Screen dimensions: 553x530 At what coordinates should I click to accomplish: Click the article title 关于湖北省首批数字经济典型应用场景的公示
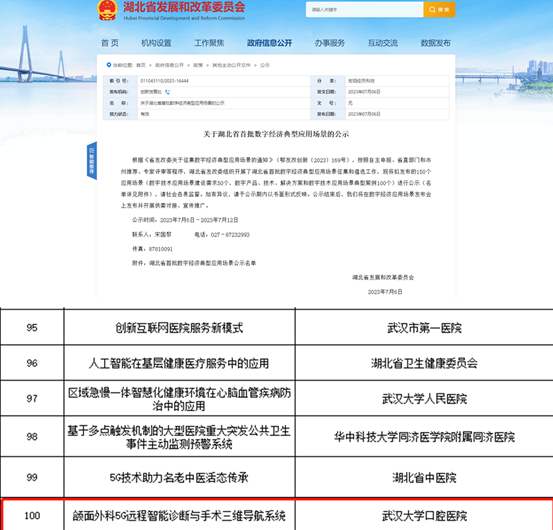[276, 134]
